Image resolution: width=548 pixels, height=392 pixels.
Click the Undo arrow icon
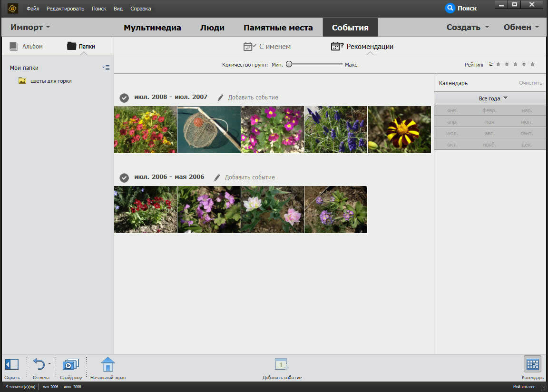point(39,365)
